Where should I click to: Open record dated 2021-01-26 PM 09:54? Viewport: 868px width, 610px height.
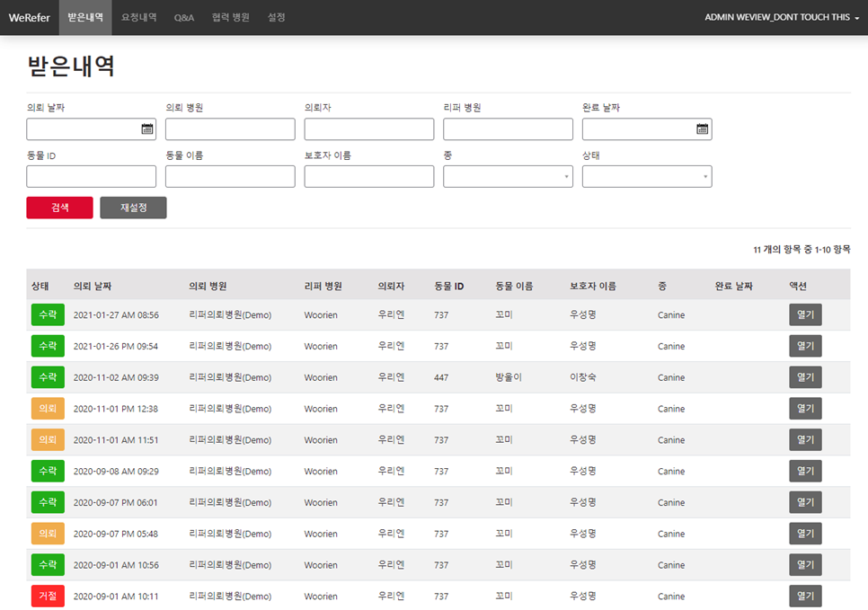[805, 346]
